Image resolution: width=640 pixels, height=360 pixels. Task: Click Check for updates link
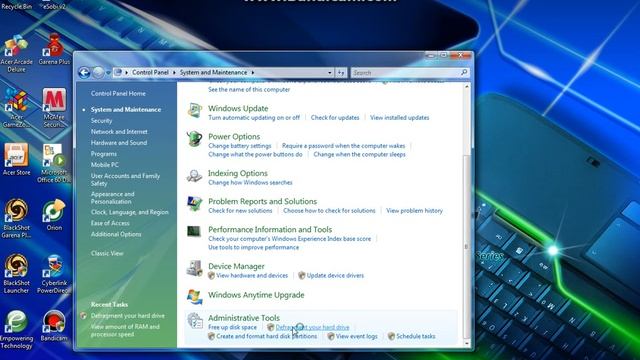pyautogui.click(x=335, y=118)
